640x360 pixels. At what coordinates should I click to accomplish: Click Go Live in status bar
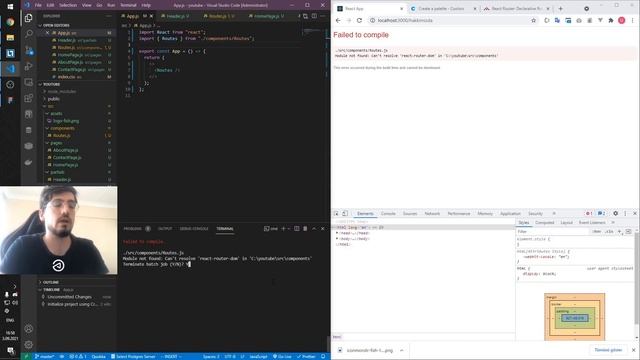282,356
